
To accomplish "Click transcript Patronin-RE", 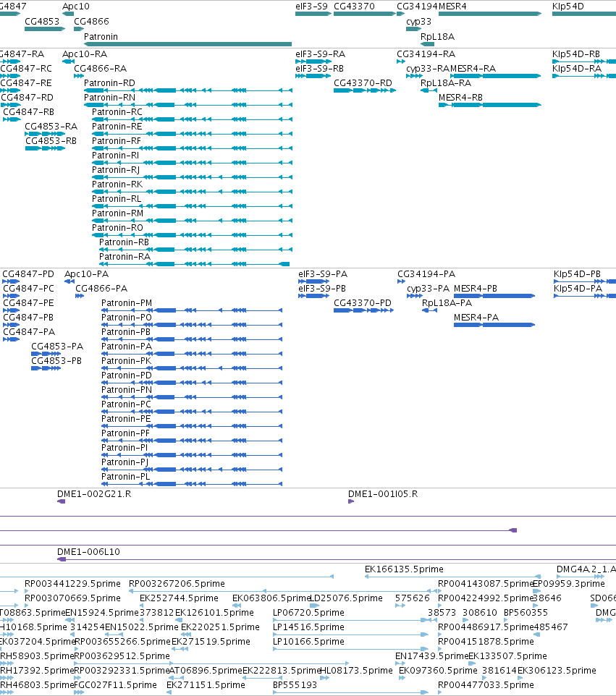I will [117, 127].
